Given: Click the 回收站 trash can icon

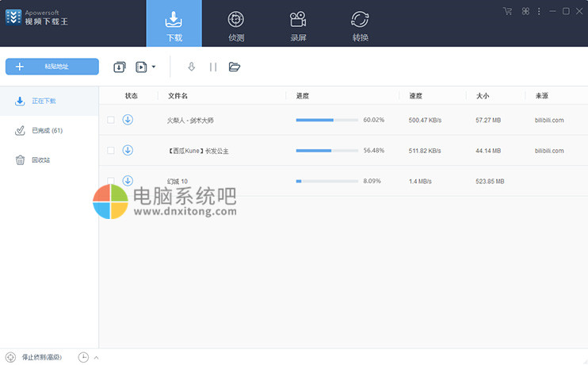Looking at the screenshot, I should [20, 160].
